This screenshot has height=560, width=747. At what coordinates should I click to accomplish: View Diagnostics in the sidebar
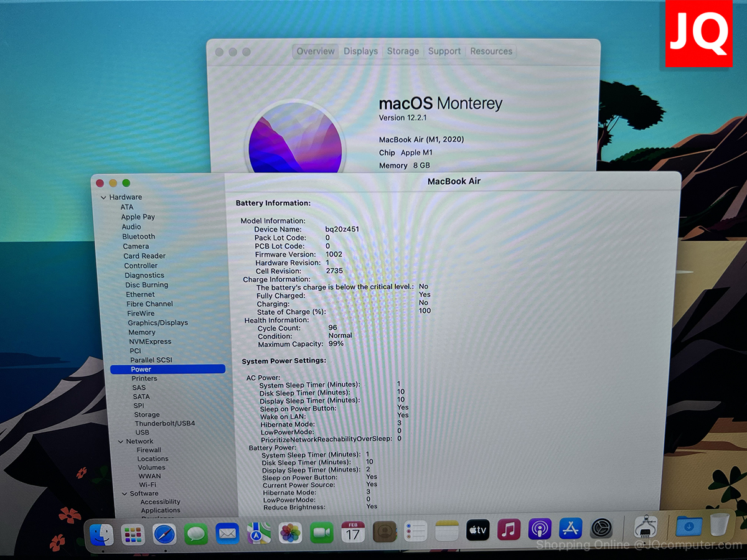click(x=144, y=276)
